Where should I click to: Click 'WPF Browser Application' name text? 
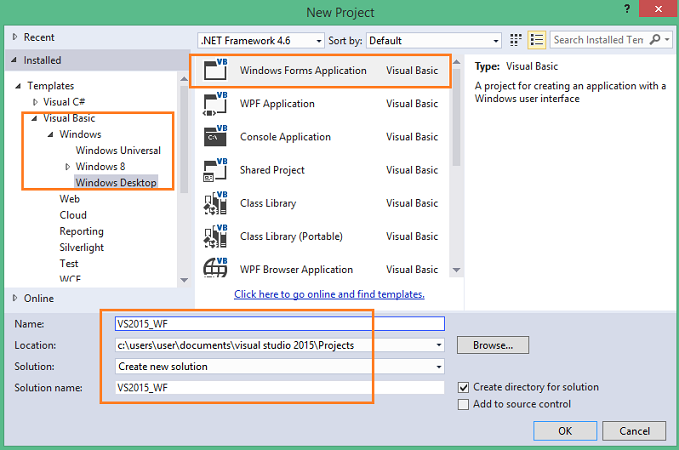pyautogui.click(x=296, y=269)
